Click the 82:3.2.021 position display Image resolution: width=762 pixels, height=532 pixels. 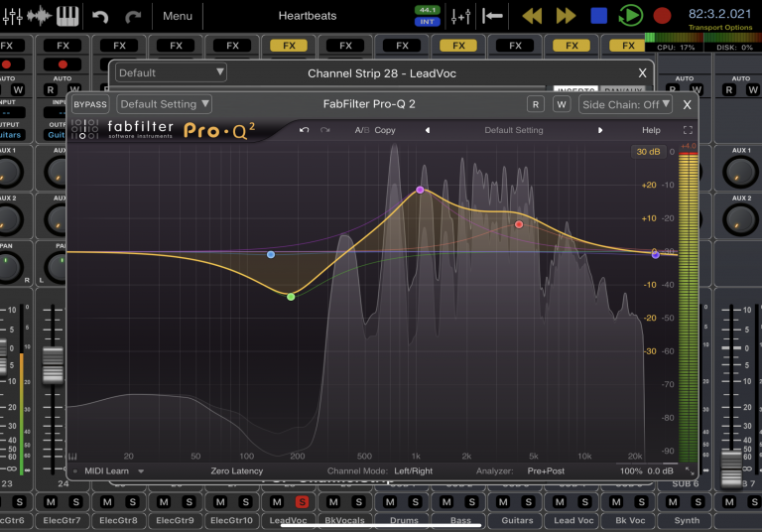(x=719, y=14)
